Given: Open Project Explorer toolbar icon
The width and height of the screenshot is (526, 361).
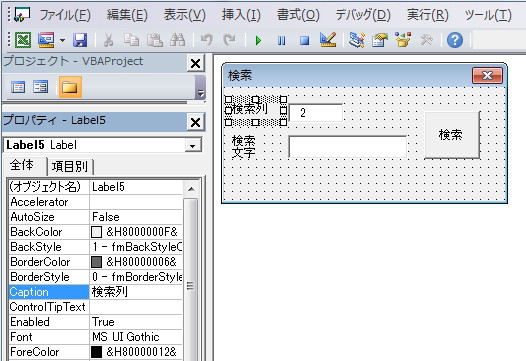Looking at the screenshot, I should click(357, 40).
